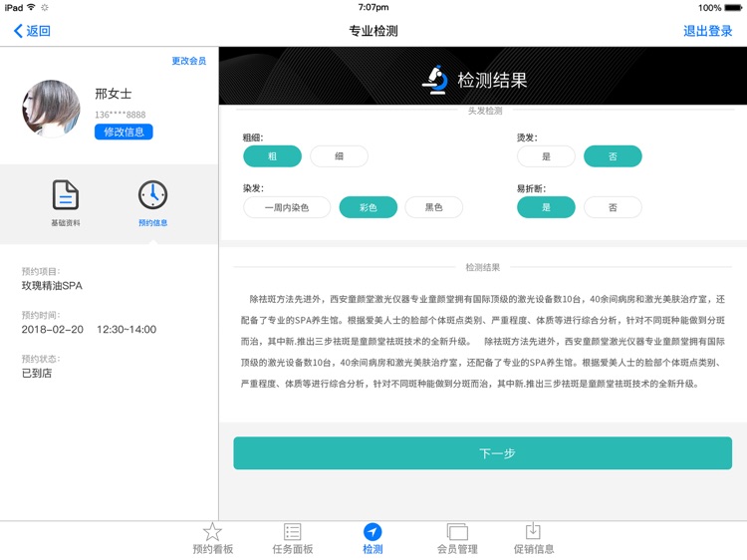Tap the Wi-Fi status icon
The width and height of the screenshot is (747, 560).
31,7
